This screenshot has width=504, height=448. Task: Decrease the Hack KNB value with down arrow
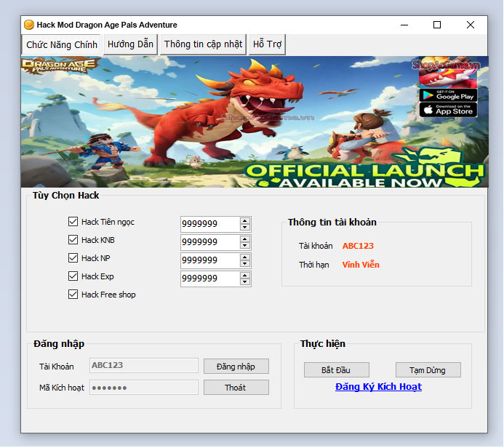[x=244, y=246]
